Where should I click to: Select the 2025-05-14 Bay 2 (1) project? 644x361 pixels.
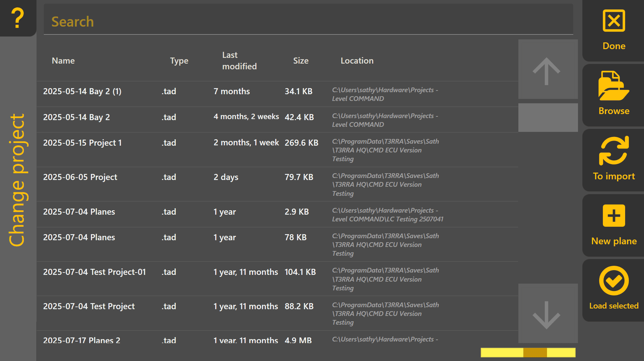277,94
